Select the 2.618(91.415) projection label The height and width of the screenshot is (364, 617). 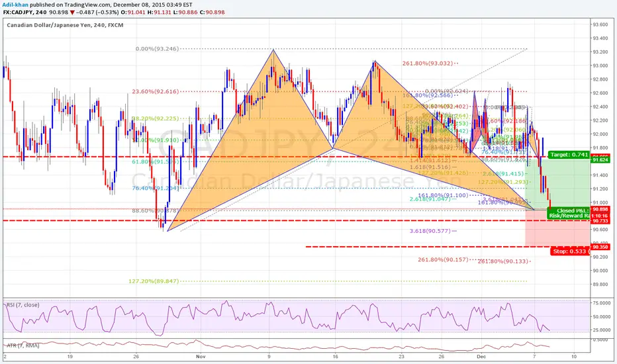[x=503, y=173]
